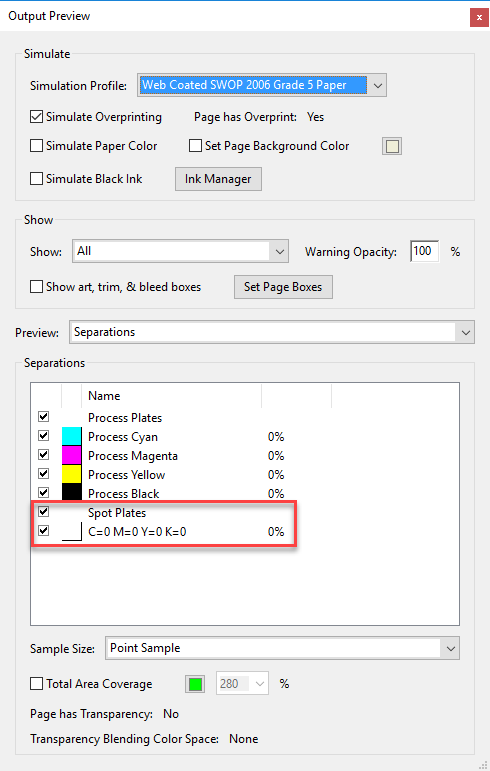Uncheck the Spot Plates separation

click(x=44, y=512)
